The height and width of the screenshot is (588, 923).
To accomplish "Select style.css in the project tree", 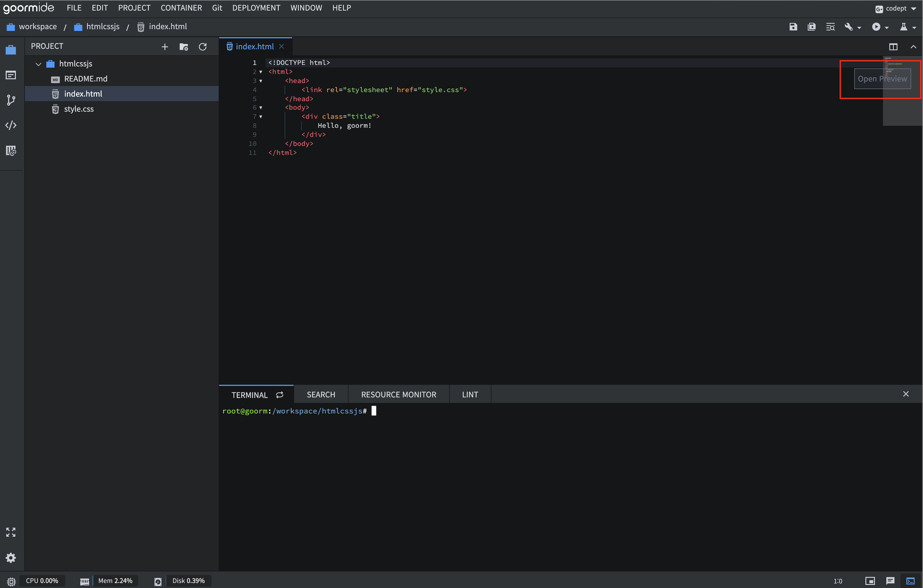I will [79, 109].
